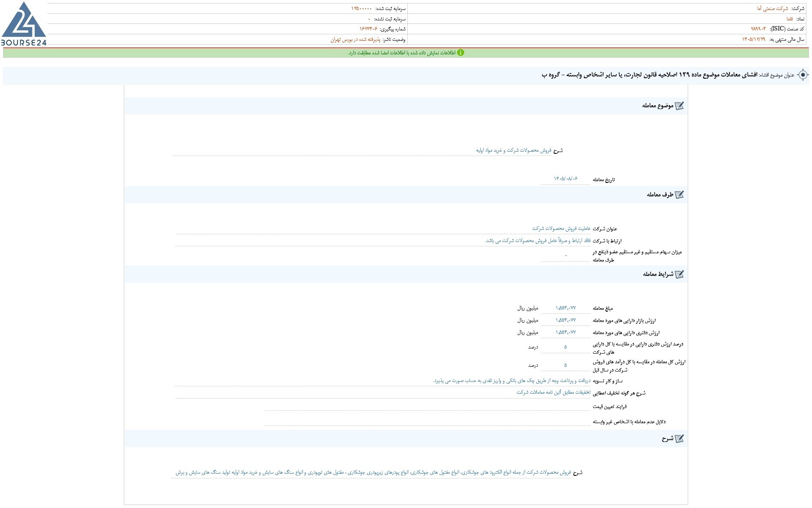Image resolution: width=812 pixels, height=508 pixels.
Task: Click percent value in ارزش کل معامله row
Action: (x=566, y=365)
